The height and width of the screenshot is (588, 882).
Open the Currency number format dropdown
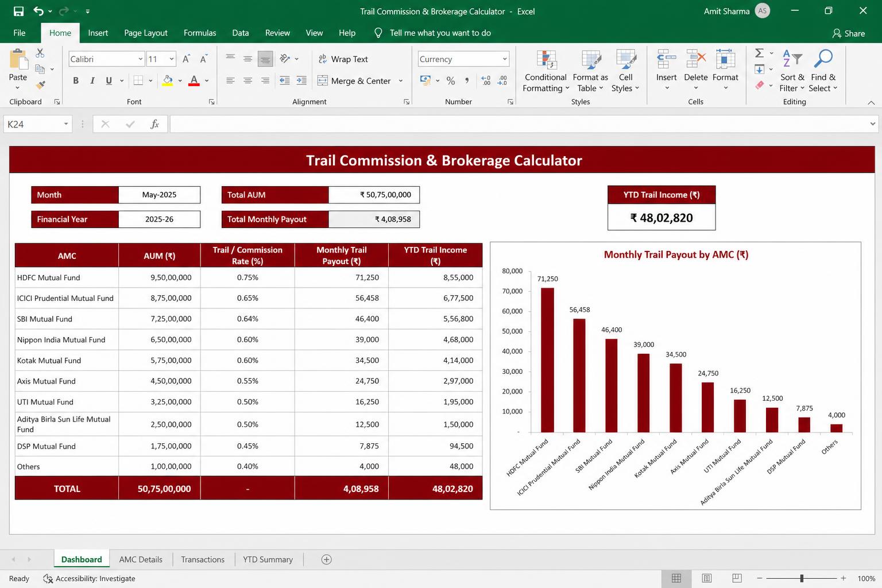(x=504, y=59)
